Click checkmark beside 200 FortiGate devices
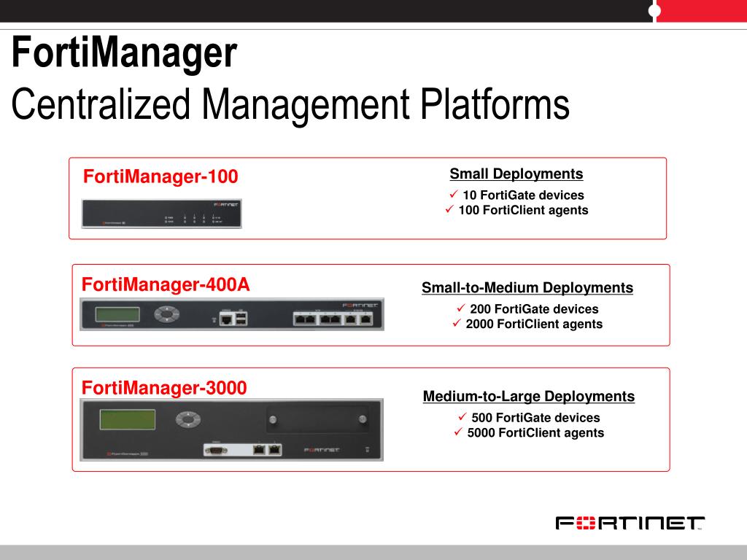747x560 pixels. [x=461, y=308]
